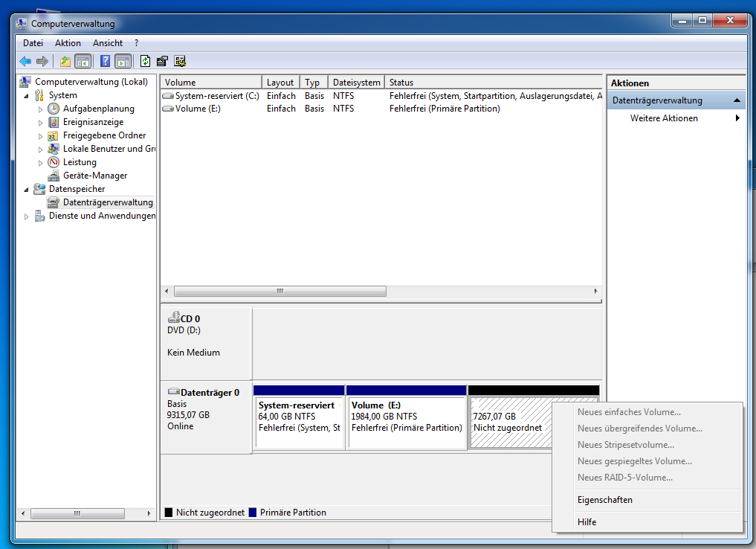Toggle the show/hide console tree icon
756x549 pixels.
coord(83,61)
